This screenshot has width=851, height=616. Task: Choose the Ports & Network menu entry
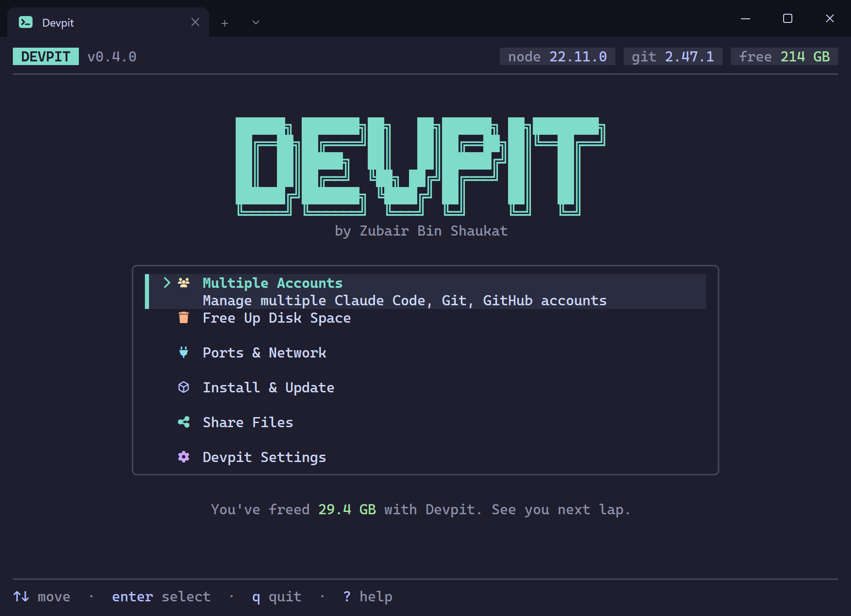[264, 352]
